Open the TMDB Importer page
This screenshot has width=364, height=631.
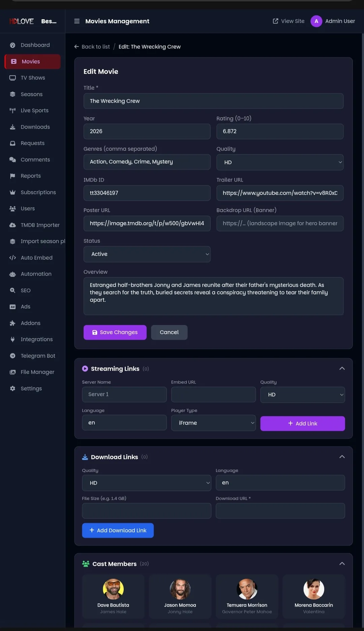(x=33, y=225)
